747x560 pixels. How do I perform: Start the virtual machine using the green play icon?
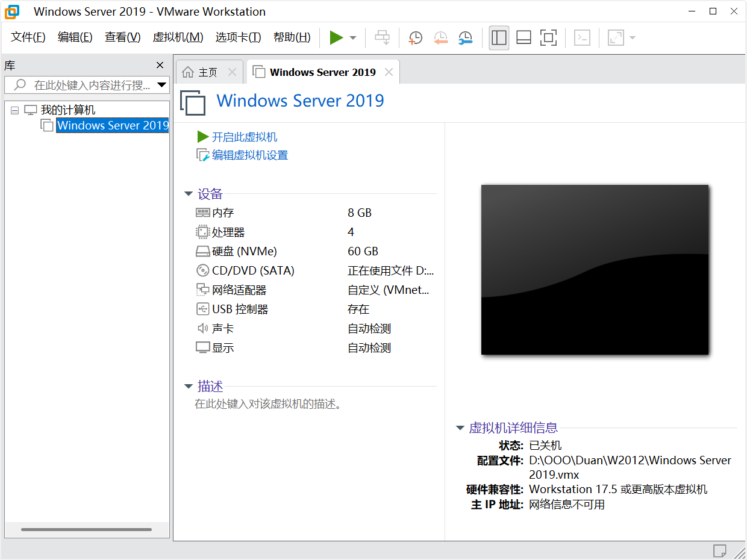point(336,37)
